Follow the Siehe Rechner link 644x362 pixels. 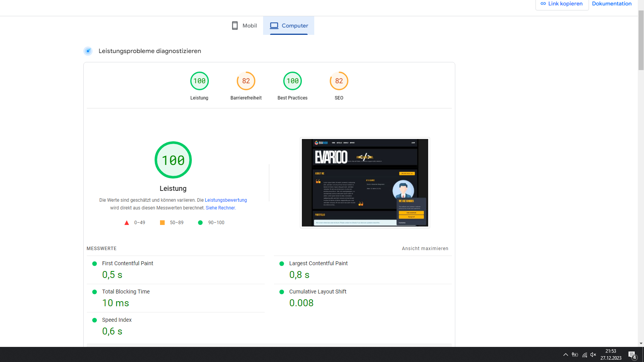point(220,208)
